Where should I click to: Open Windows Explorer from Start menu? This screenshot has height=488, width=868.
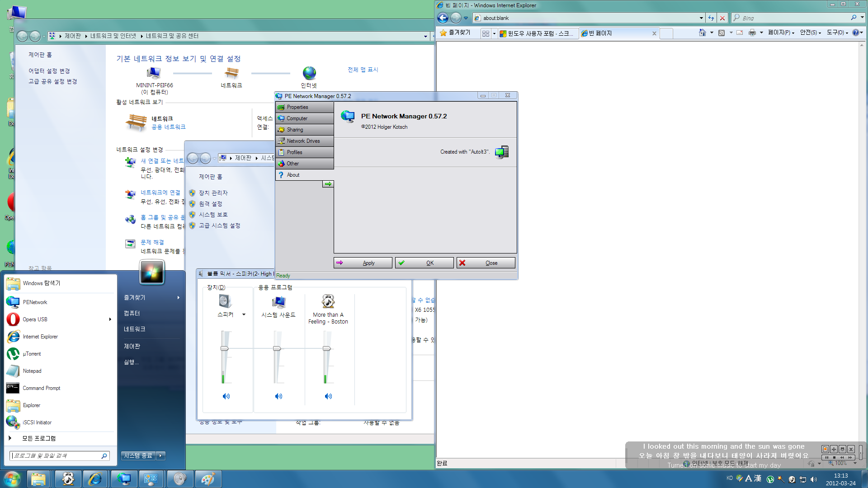pyautogui.click(x=60, y=283)
